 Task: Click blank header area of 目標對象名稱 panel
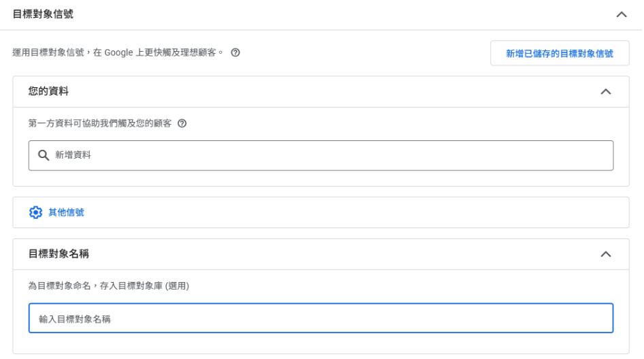coord(340,254)
